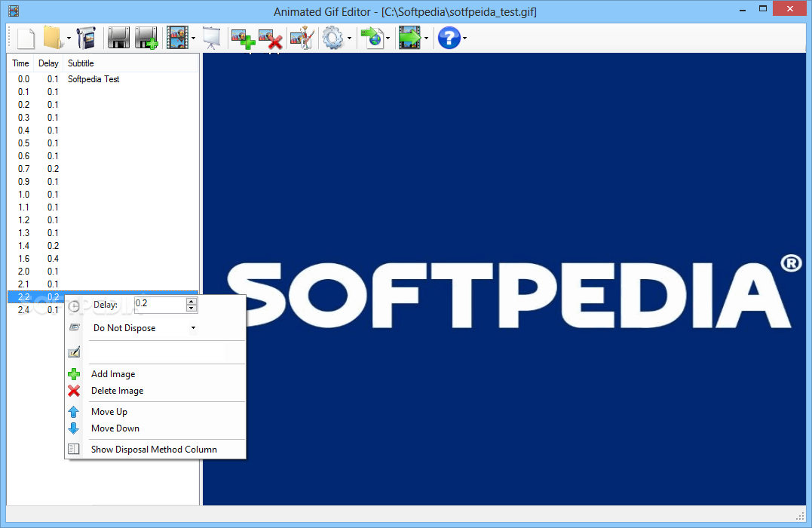Image resolution: width=812 pixels, height=528 pixels.
Task: Select the frame at time 1.0
Action: tap(103, 195)
